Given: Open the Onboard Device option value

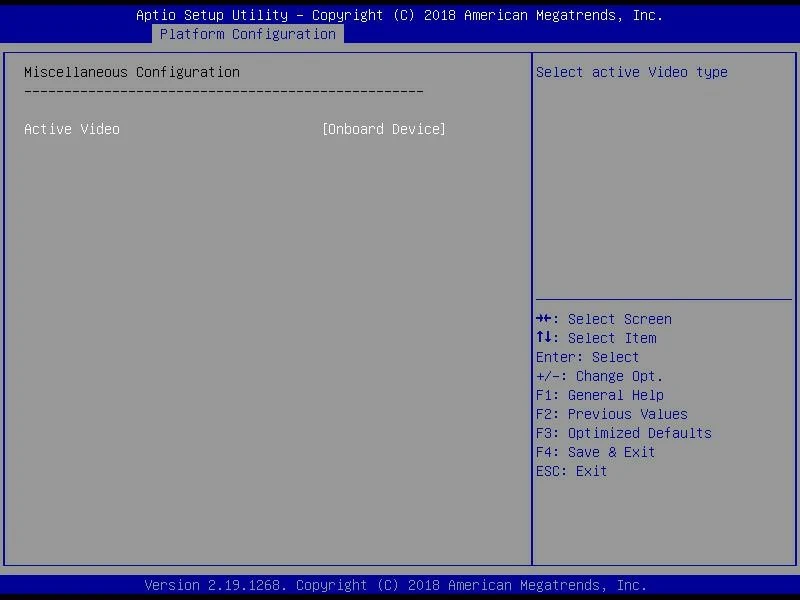Looking at the screenshot, I should pos(384,129).
